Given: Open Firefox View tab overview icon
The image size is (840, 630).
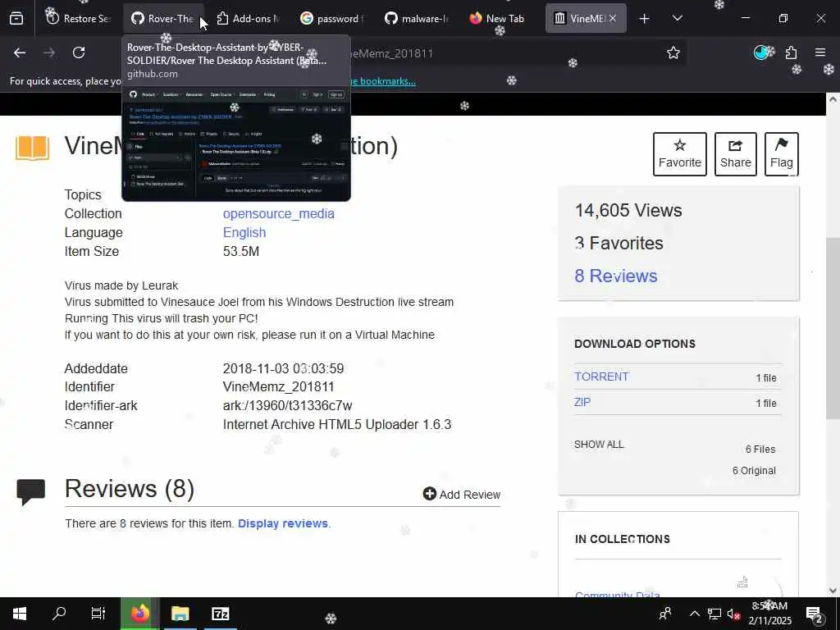Looking at the screenshot, I should 16,19.
